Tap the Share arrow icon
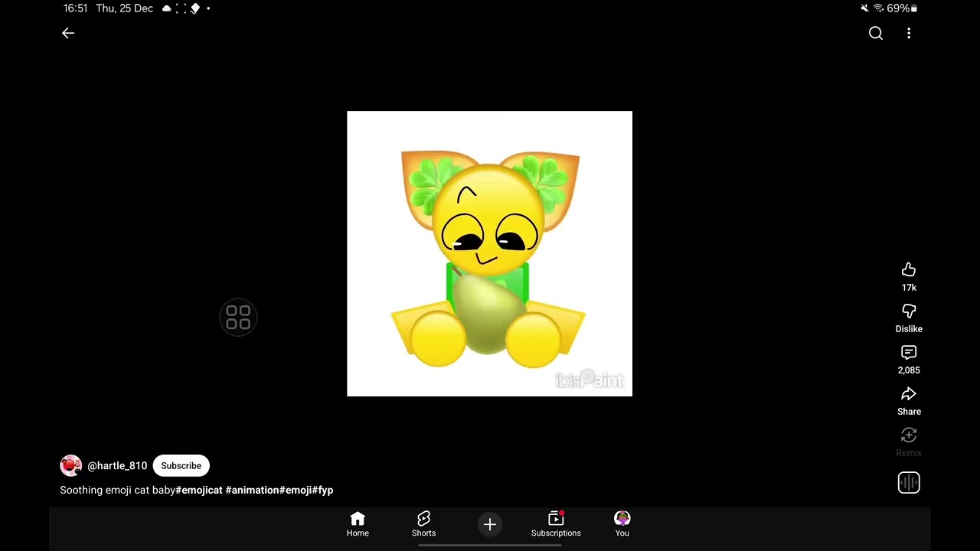Image resolution: width=980 pixels, height=551 pixels. [909, 393]
